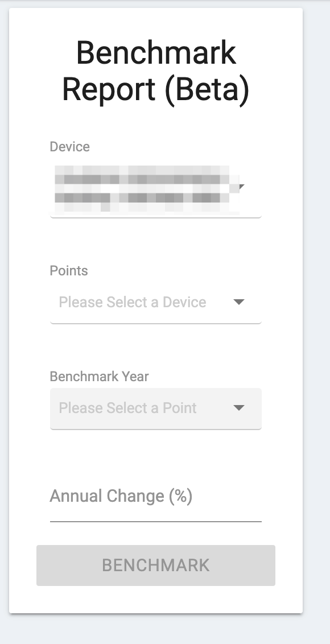Click the Benchmark Year label text
The image size is (330, 644).
pos(99,377)
